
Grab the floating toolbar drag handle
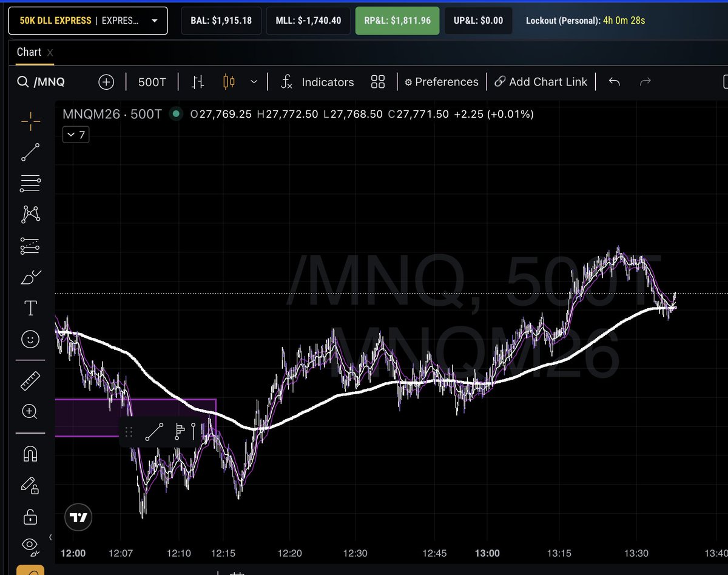[x=129, y=432]
